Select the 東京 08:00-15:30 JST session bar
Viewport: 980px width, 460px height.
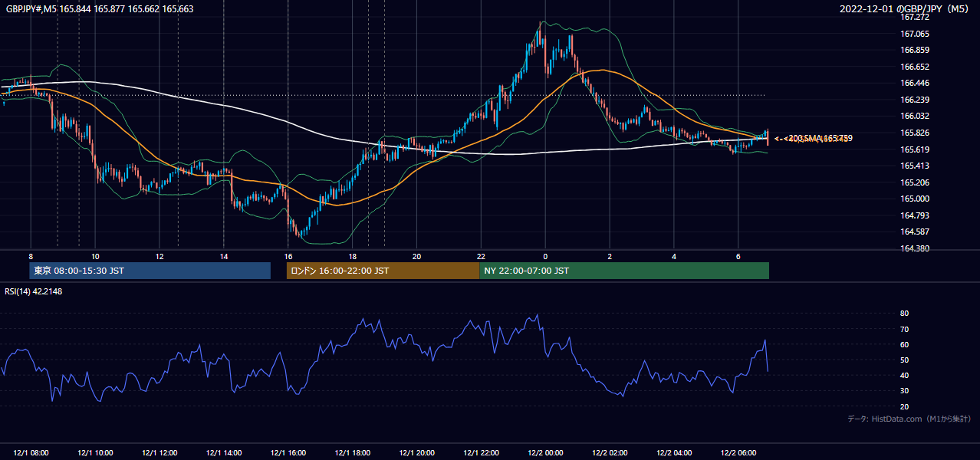(150, 271)
